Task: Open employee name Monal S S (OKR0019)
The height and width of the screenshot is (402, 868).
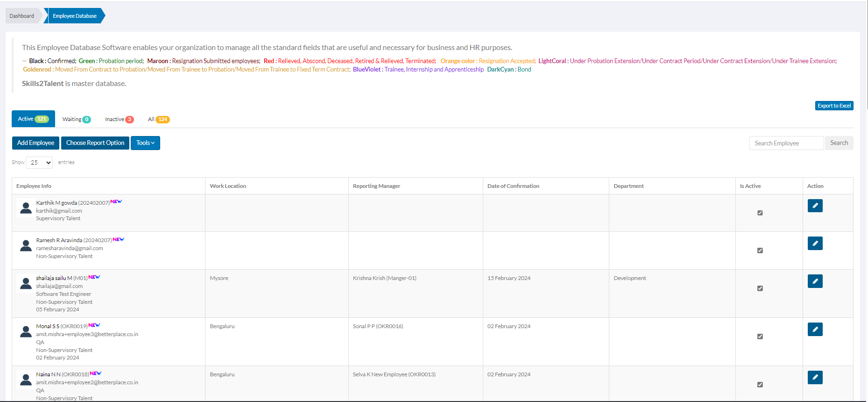Action: (x=62, y=326)
